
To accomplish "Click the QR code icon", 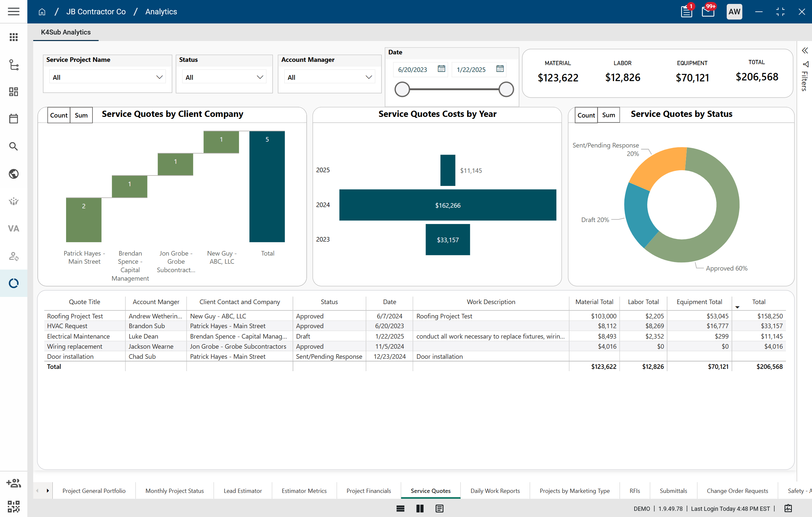I will coord(13,506).
